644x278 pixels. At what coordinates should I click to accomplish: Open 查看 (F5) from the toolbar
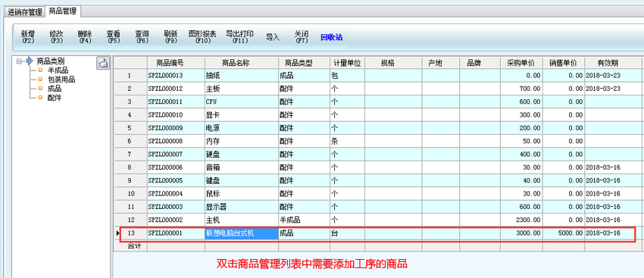114,37
